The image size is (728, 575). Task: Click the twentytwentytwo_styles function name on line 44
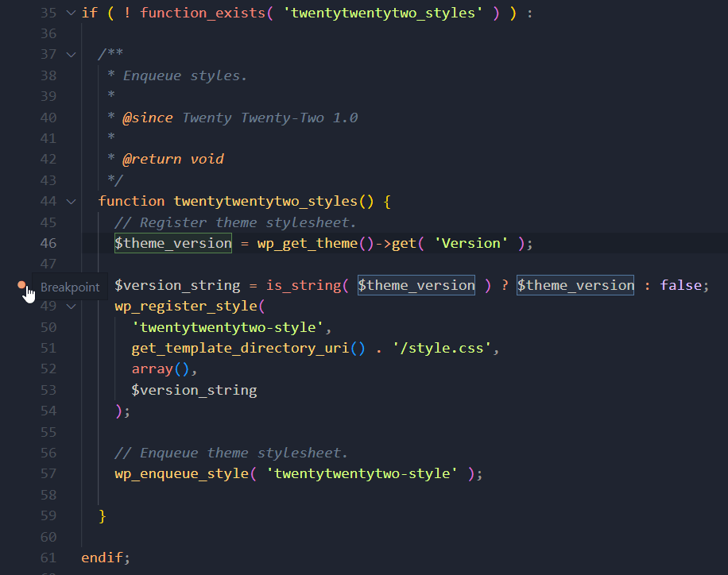coord(265,202)
